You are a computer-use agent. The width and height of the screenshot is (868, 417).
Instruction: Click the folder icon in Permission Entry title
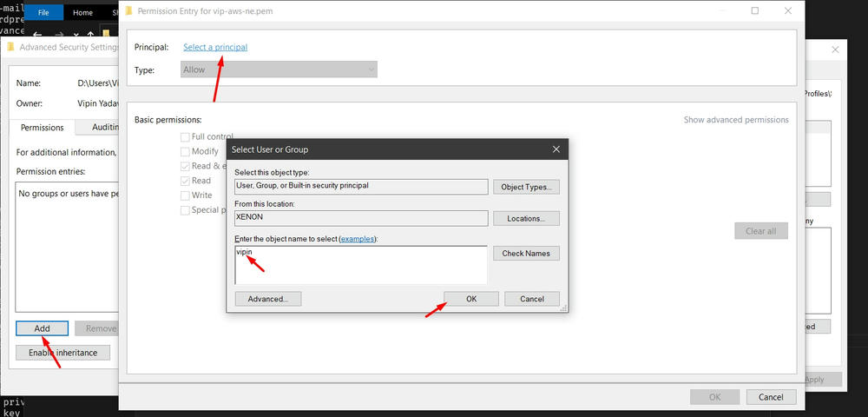(129, 11)
